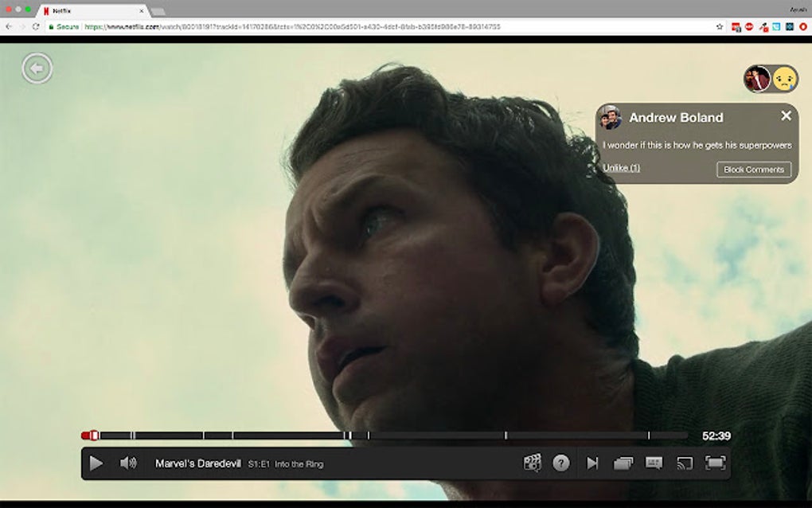812x508 pixels.
Task: Click the Block Comments button
Action: pos(753,170)
